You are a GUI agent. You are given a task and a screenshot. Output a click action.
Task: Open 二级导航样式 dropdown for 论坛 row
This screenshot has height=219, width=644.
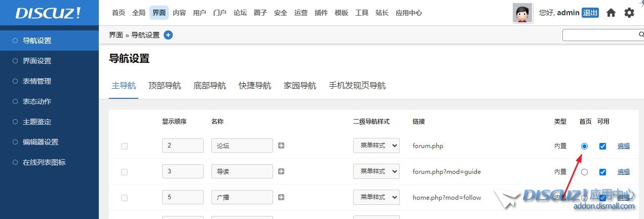tap(376, 145)
